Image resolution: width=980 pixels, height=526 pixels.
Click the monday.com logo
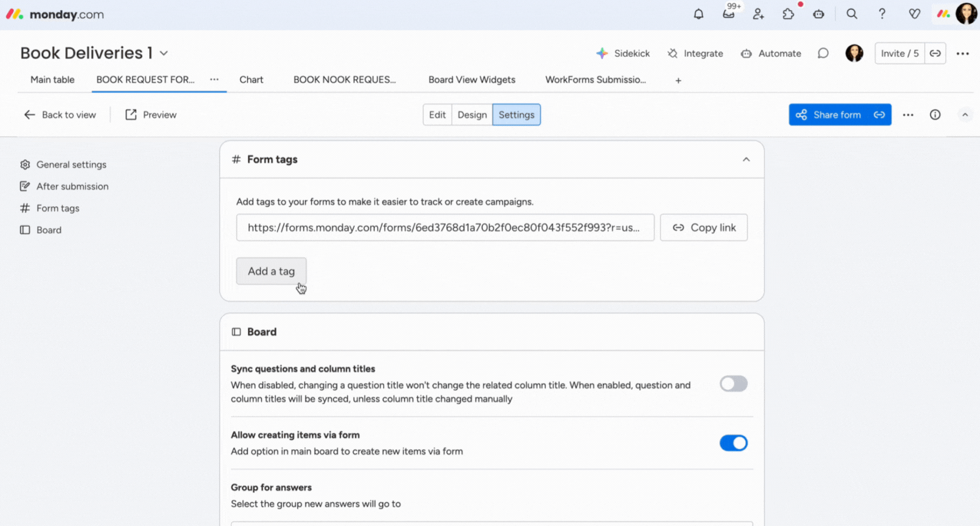pyautogui.click(x=55, y=14)
